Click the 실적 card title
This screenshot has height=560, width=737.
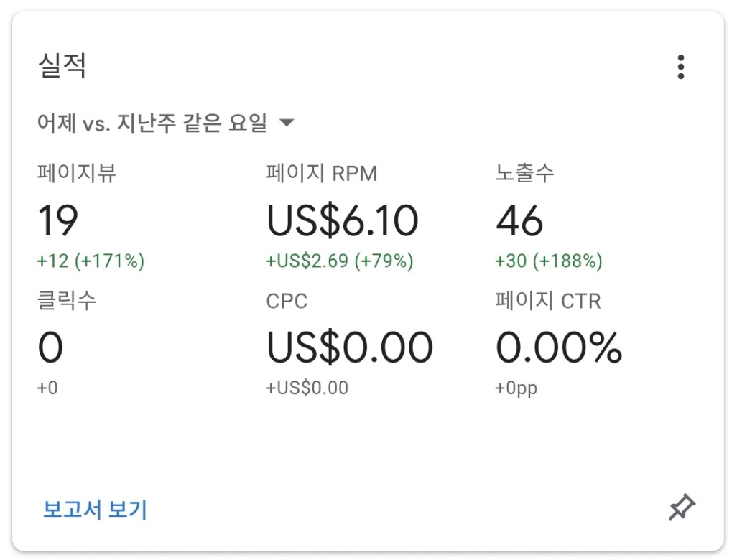[x=62, y=65]
